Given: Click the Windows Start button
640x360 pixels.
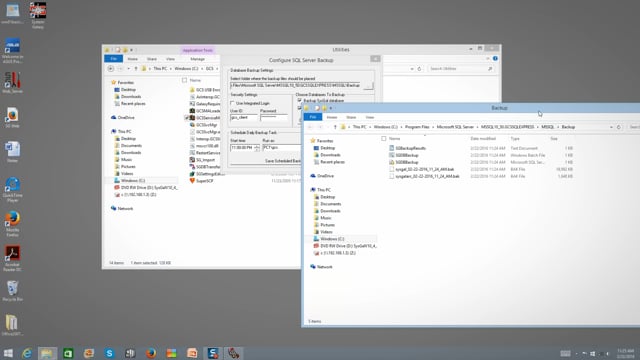Looking at the screenshot, I should (x=8, y=353).
